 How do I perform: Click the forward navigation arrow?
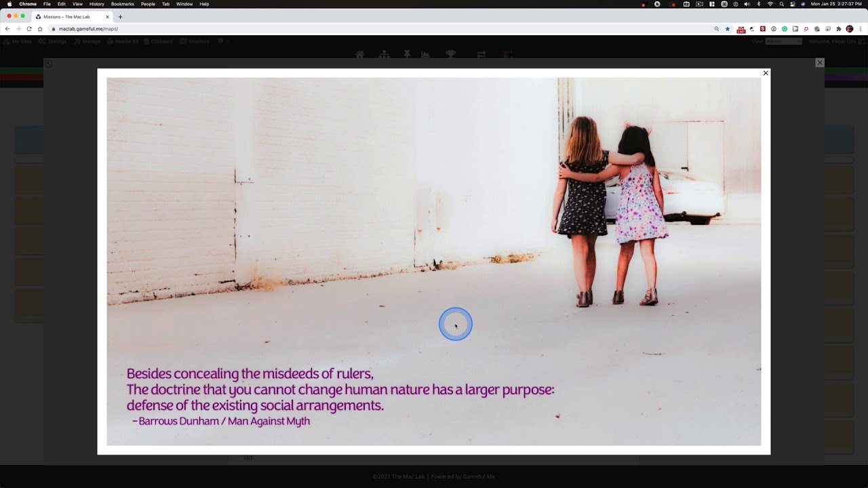pos(18,29)
